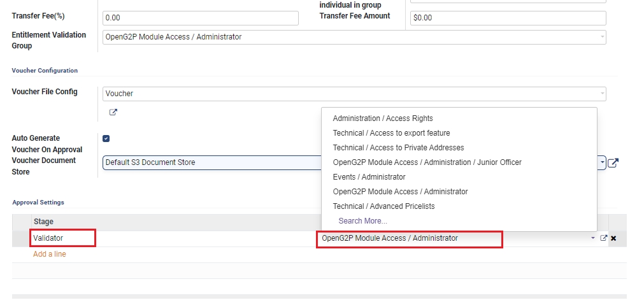Screen dimensions: 644x300
Task: Click dropdown arrow of Validator group field
Action: (x=594, y=238)
